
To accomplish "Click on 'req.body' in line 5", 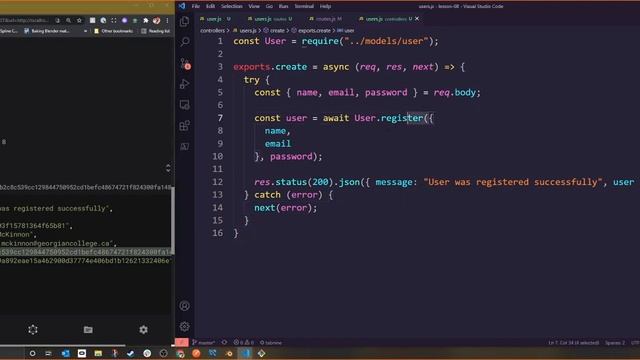I will click(x=455, y=93).
